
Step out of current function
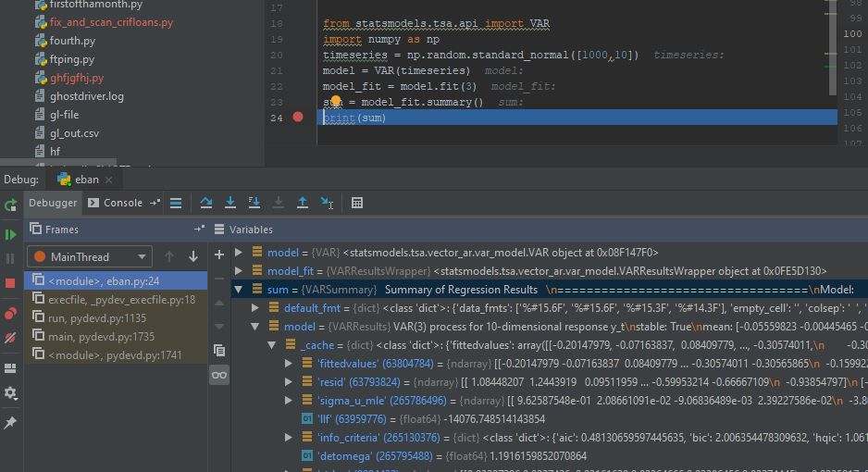coord(303,203)
